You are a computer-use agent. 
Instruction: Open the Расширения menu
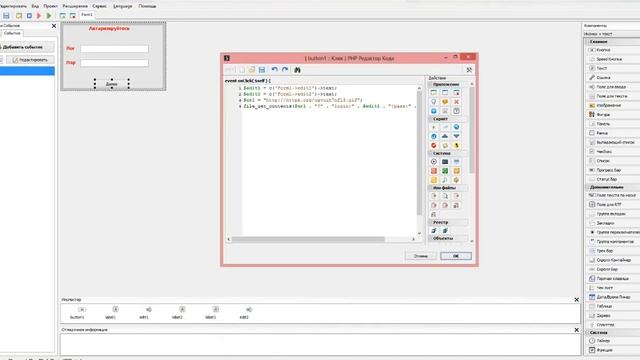(x=75, y=6)
